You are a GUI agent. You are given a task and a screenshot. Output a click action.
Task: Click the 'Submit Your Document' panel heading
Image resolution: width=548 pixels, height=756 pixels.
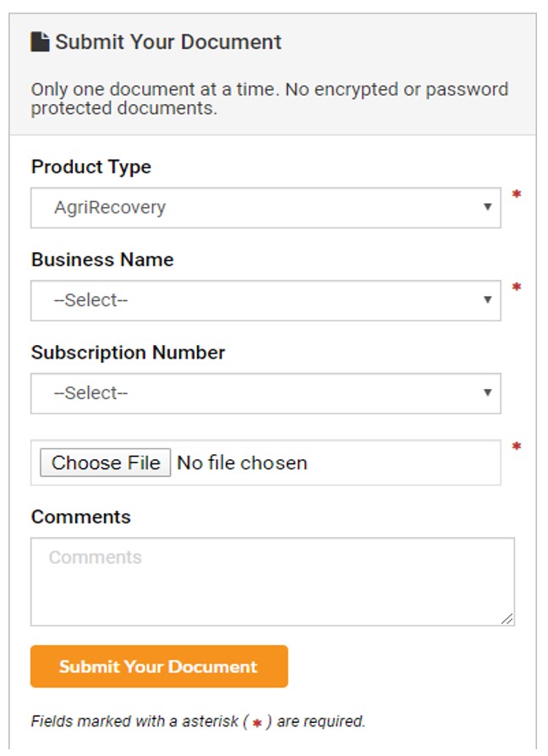pos(168,42)
